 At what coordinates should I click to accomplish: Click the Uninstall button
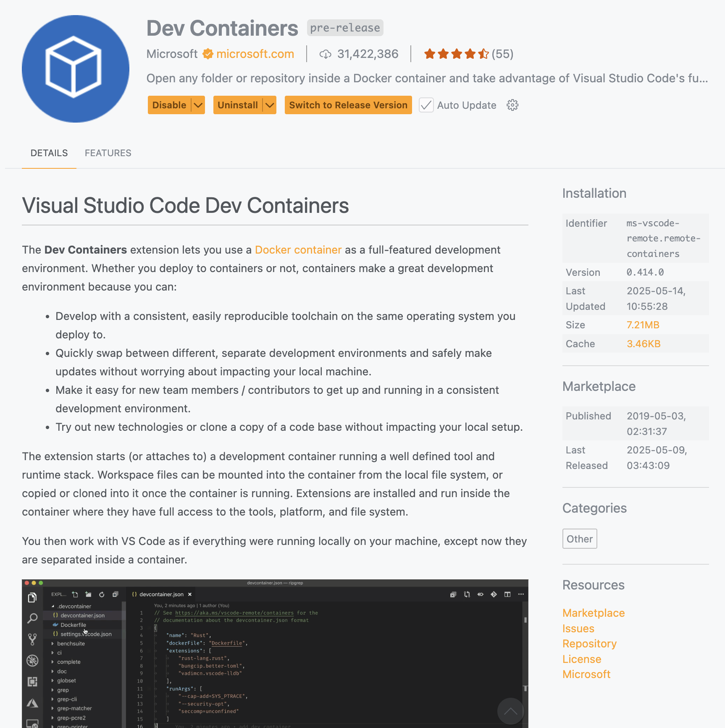(238, 105)
